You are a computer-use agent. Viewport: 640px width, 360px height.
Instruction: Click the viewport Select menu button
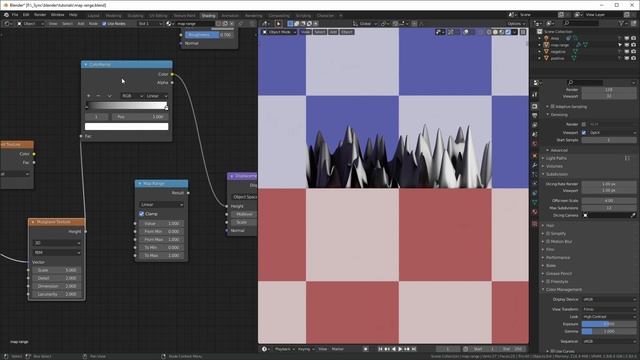pyautogui.click(x=320, y=32)
